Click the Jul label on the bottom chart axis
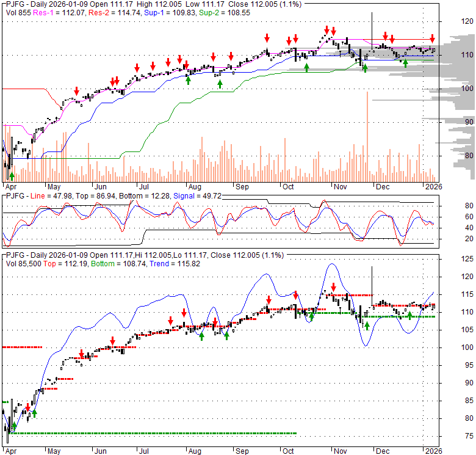The height and width of the screenshot is (455, 476). click(x=144, y=451)
